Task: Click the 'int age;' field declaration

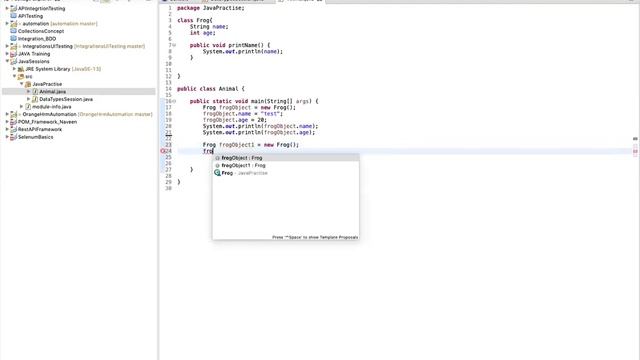Action: coord(202,33)
